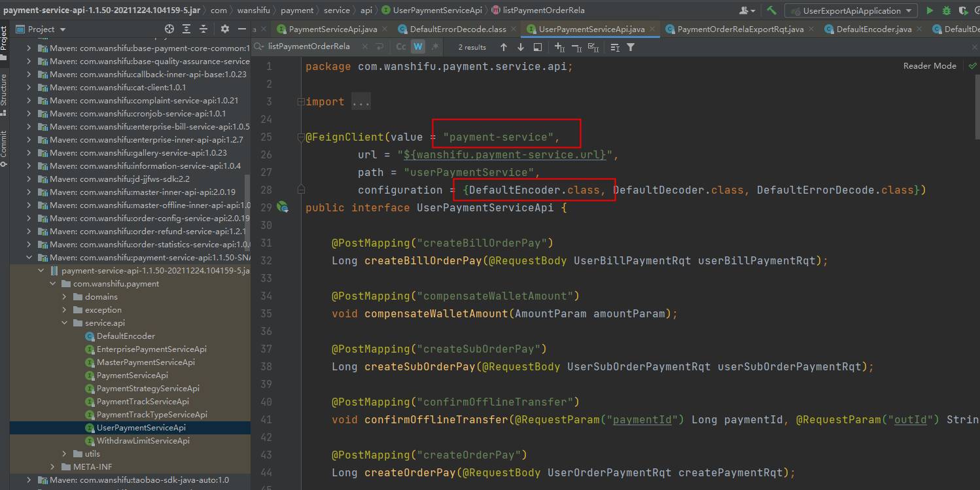980x490 pixels.
Task: Click the payment-service-api jar breadcrumb
Action: 101,10
